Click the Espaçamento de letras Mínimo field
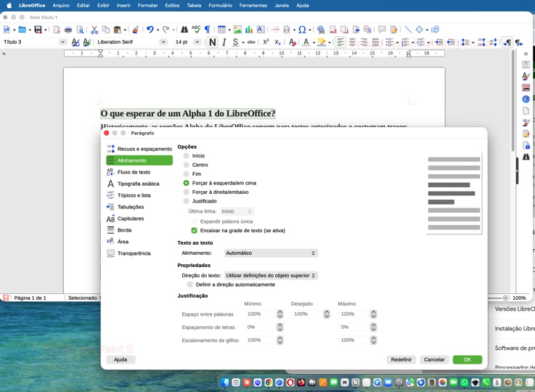The height and width of the screenshot is (392, 535). tap(260, 327)
